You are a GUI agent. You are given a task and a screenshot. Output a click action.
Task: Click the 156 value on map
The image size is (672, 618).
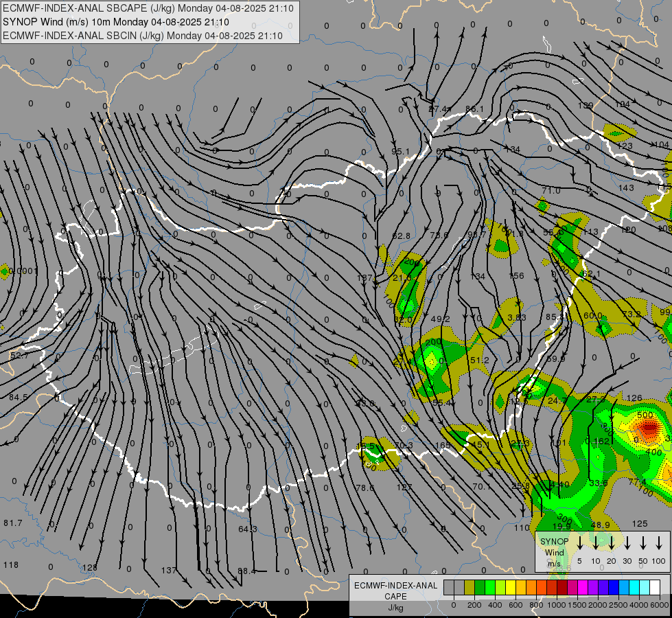pyautogui.click(x=516, y=275)
